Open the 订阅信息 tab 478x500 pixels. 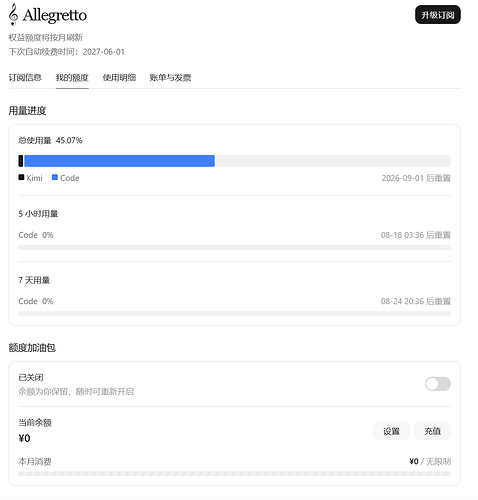[x=25, y=78]
